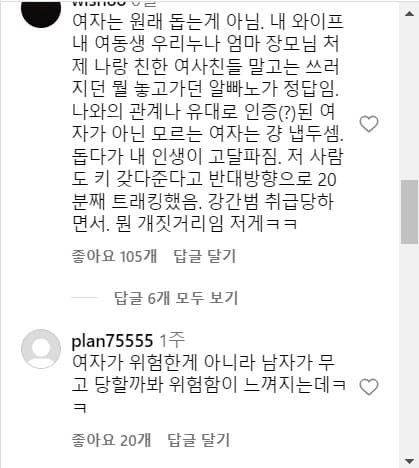
Task: Click the comment text starting 여자는 원래
Action: pyautogui.click(x=207, y=123)
